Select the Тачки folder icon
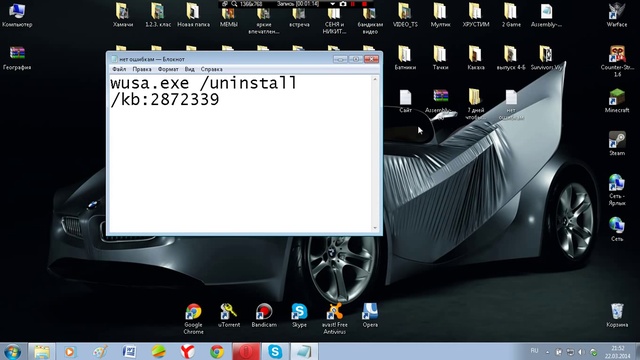Image resolution: width=640 pixels, height=360 pixels. tap(440, 58)
